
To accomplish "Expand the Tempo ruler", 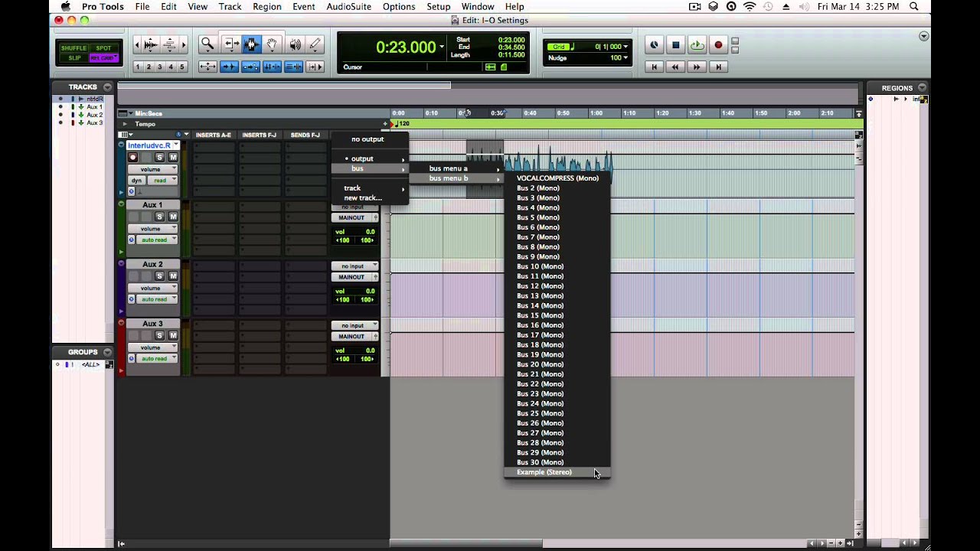I will (125, 124).
